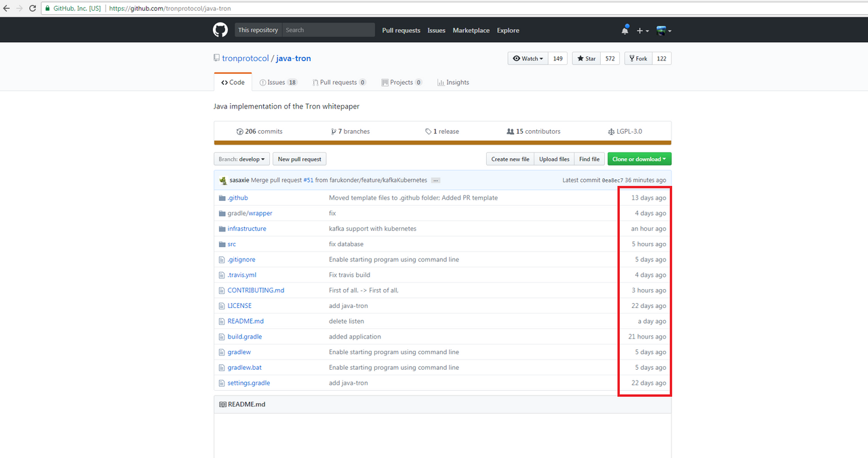
Task: Click Create new file button
Action: tap(510, 159)
